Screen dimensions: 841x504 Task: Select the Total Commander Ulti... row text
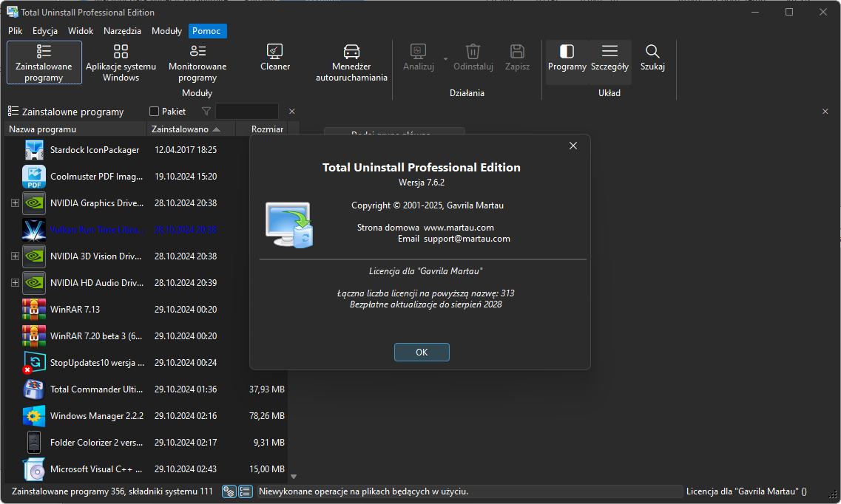point(97,389)
